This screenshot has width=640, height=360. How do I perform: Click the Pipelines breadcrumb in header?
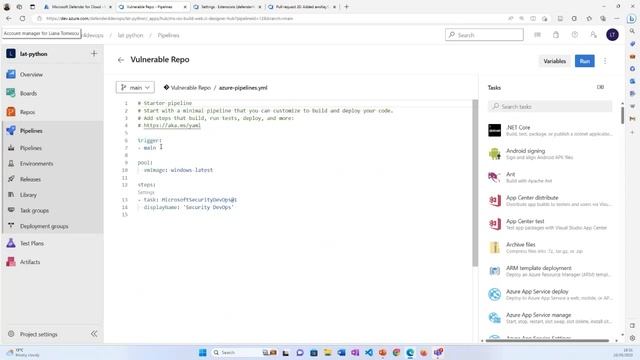pyautogui.click(x=168, y=36)
